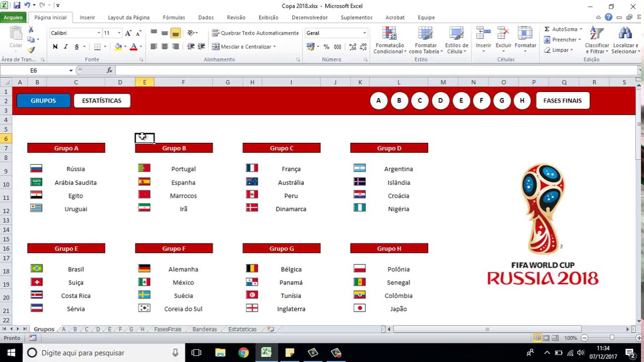Switch to the Inserir ribbon tab
The image size is (644, 362).
point(87,17)
